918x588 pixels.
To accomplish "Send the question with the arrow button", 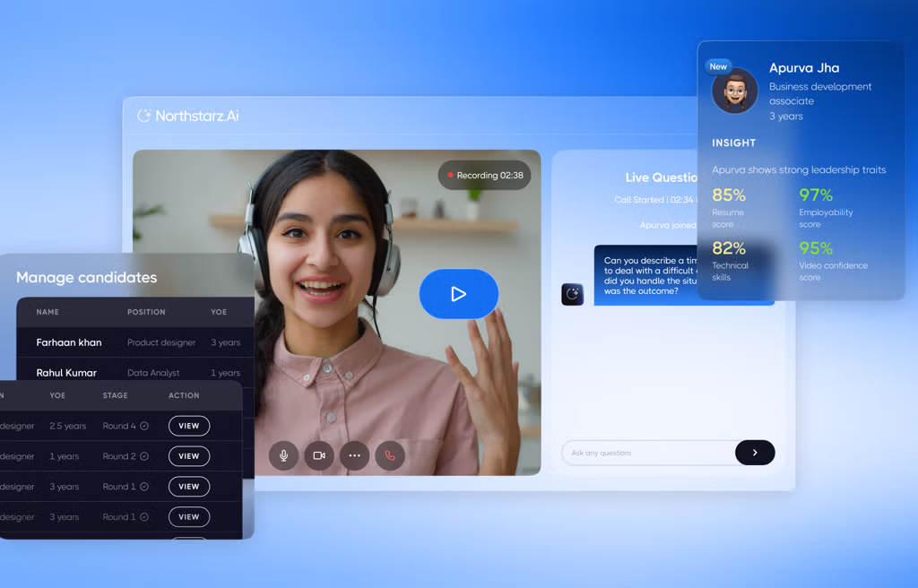I will point(755,453).
